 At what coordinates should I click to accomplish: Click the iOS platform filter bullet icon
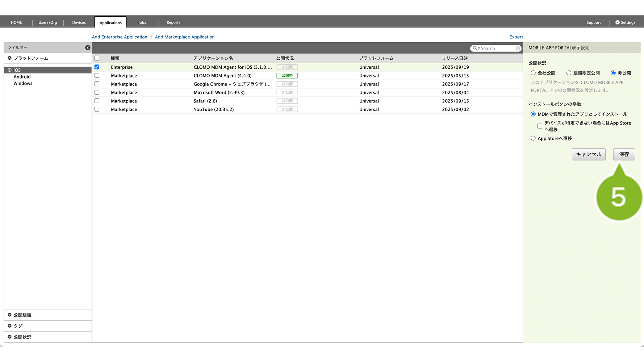[10, 70]
